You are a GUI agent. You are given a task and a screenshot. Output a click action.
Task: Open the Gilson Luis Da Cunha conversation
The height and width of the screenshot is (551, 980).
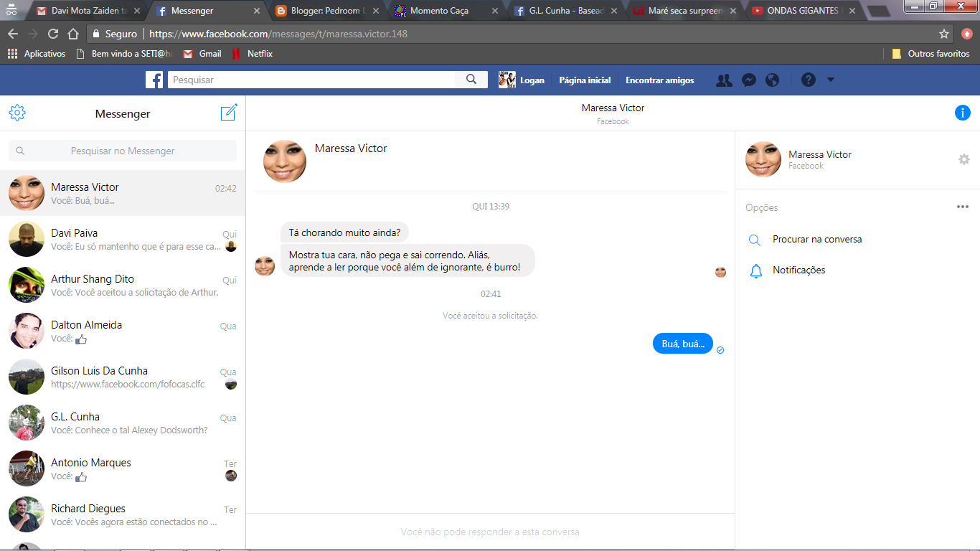pos(123,377)
